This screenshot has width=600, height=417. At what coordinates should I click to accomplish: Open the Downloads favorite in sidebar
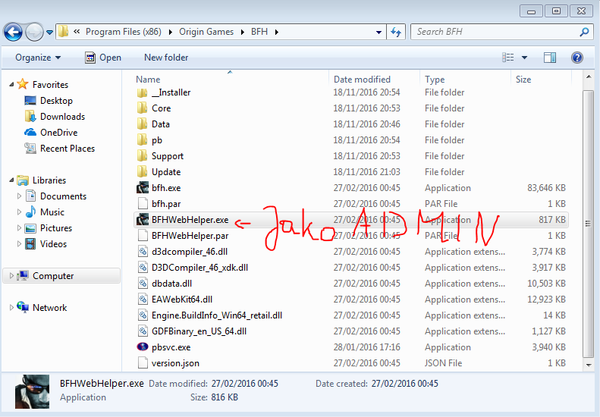pos(62,117)
